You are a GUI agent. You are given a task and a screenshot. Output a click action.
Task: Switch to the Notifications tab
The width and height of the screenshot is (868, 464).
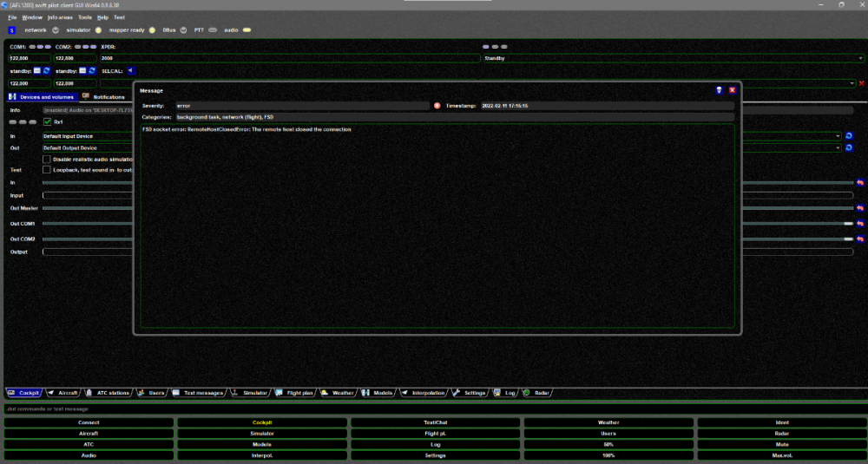click(x=104, y=97)
